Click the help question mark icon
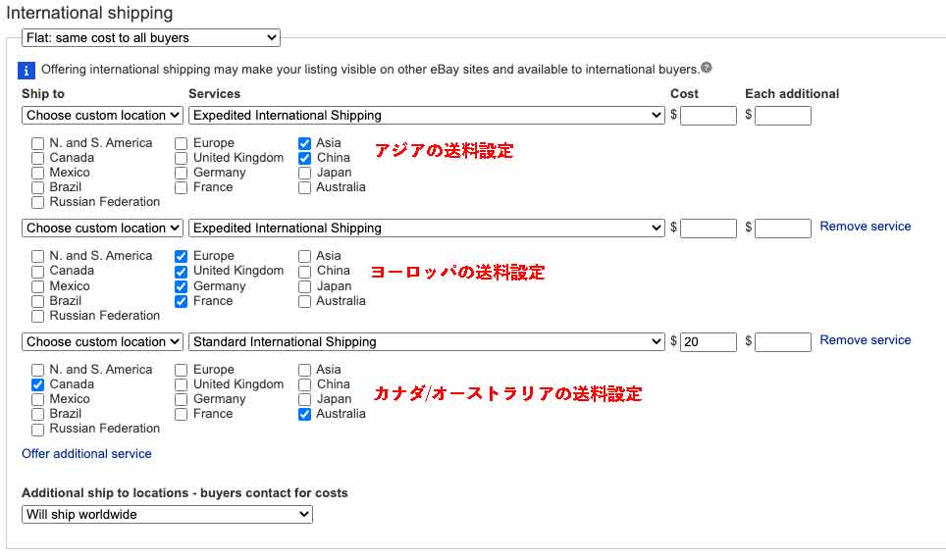Viewport: 946px width, 560px height. 706,68
